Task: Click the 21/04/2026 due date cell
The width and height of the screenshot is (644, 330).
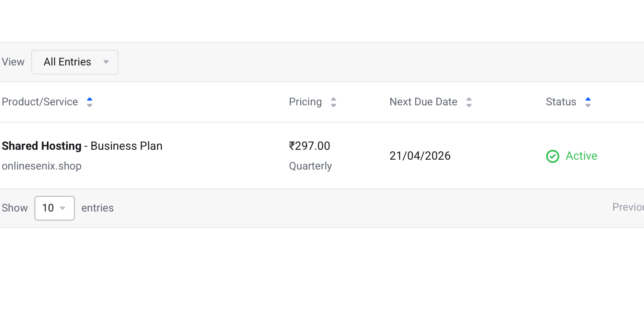Action: pos(420,156)
